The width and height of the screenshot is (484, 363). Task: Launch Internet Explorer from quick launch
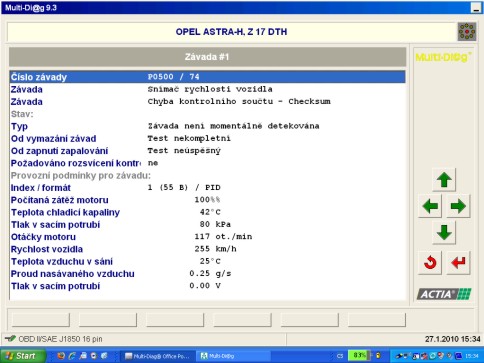72,356
